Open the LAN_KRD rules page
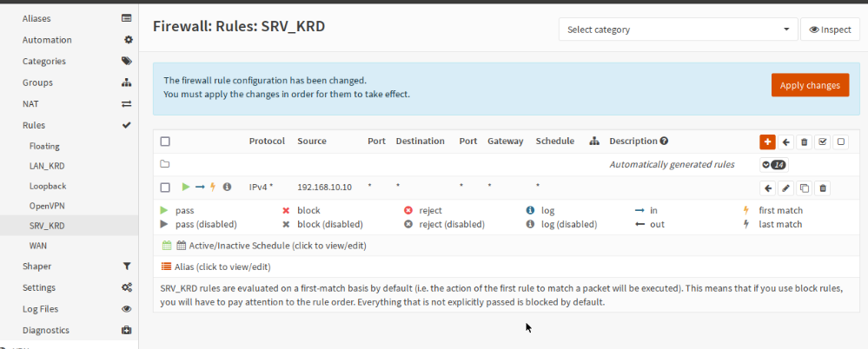This screenshot has height=349, width=868. pyautogui.click(x=47, y=166)
